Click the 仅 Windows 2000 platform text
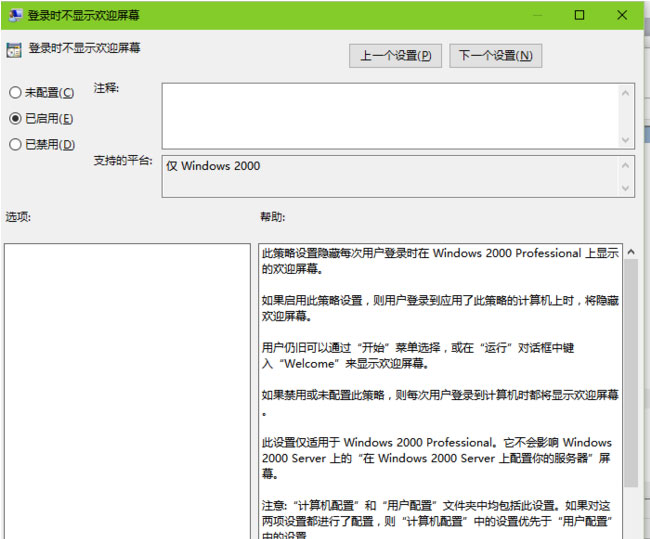This screenshot has height=539, width=650. coord(213,166)
